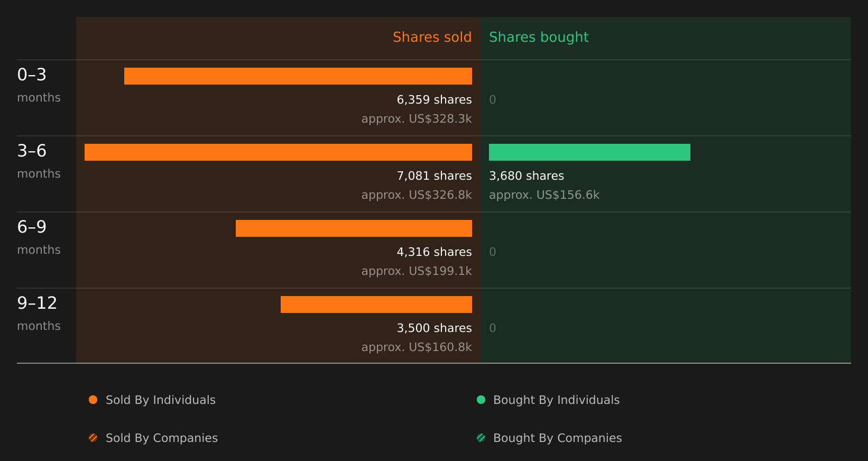
Task: Click the 0 bought value in 9–12 months row
Action: [x=493, y=328]
